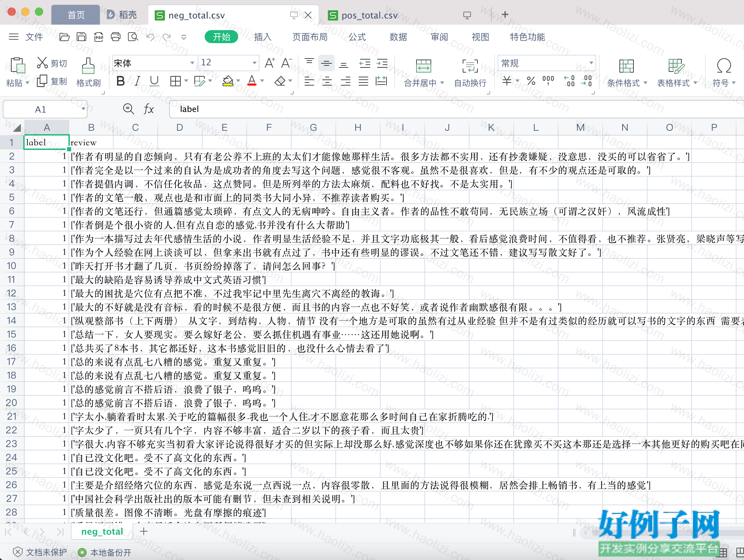Select the neg_total sheet tab
This screenshot has height=560, width=744.
pos(102,532)
